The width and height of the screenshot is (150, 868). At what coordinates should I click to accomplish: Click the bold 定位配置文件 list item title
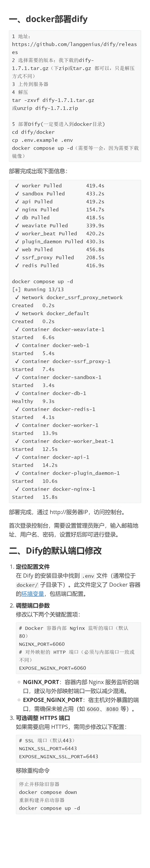33,567
